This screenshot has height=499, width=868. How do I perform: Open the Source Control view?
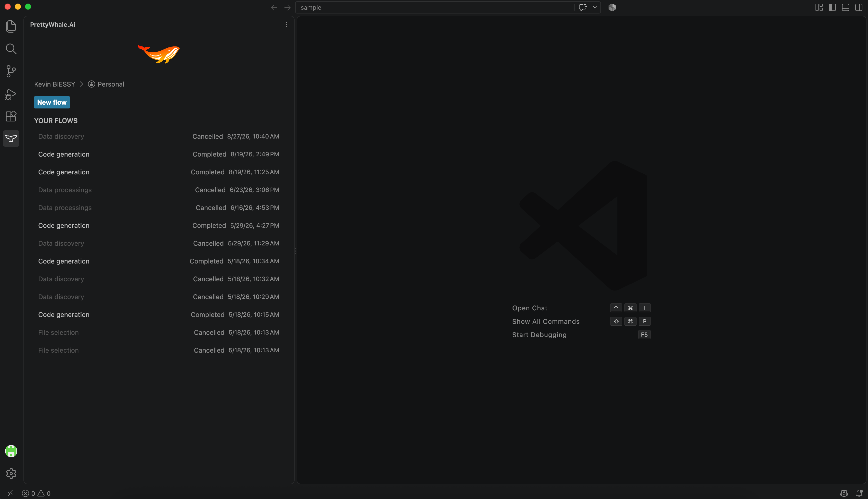click(11, 71)
